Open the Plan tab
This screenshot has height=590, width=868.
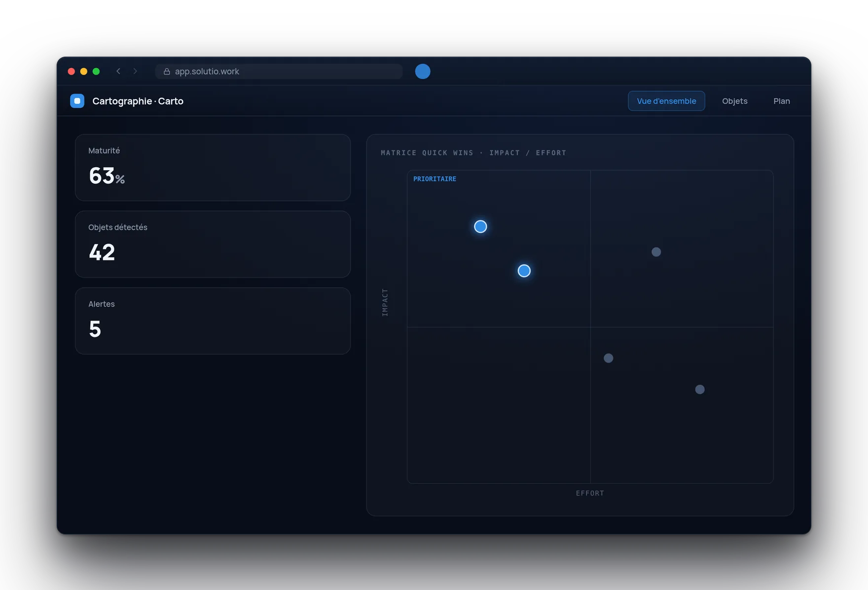tap(782, 101)
